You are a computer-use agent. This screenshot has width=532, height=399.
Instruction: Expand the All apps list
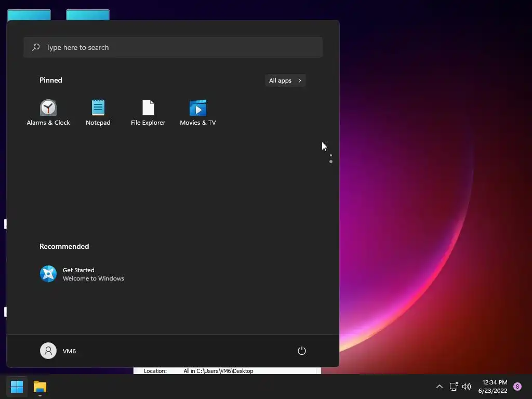coord(285,81)
